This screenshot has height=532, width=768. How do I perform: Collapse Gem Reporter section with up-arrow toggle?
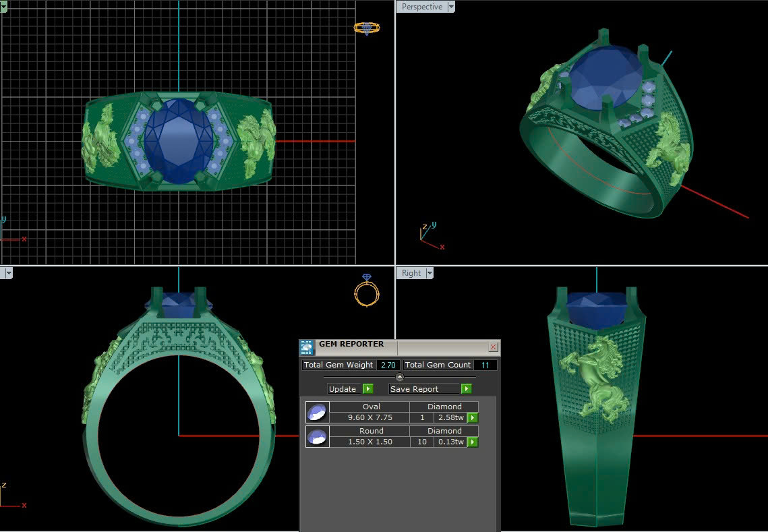(400, 377)
